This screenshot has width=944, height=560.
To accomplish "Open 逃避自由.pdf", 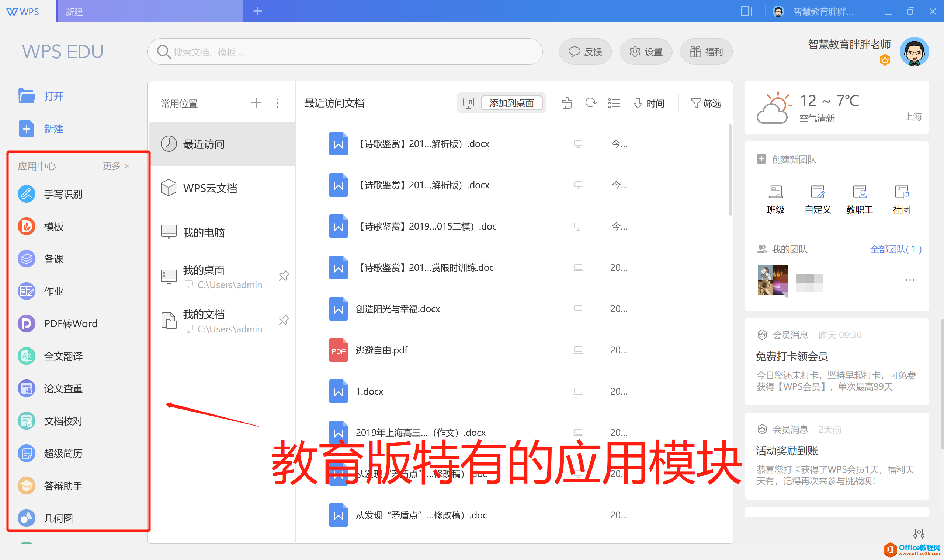I will coord(381,350).
